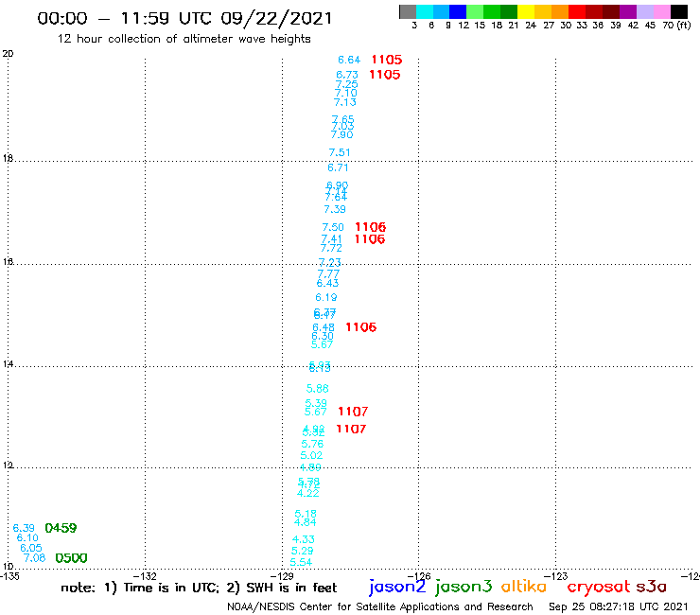Select the wave height value 4.33
Screen dimensions: 700x615
pos(304,539)
